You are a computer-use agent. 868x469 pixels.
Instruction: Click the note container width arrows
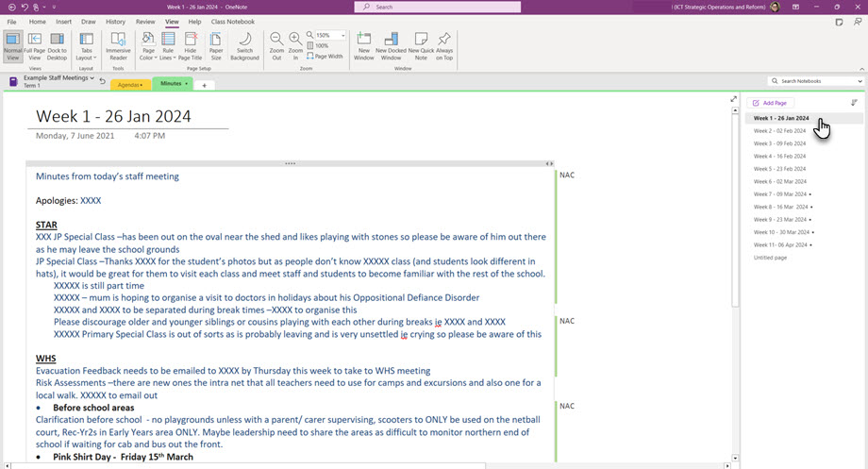click(548, 163)
